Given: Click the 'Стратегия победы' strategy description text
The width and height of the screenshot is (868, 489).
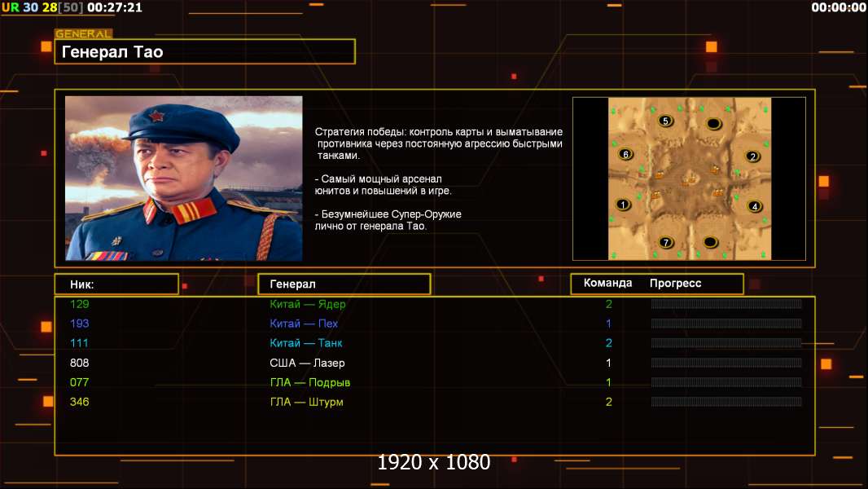Looking at the screenshot, I should 438,143.
